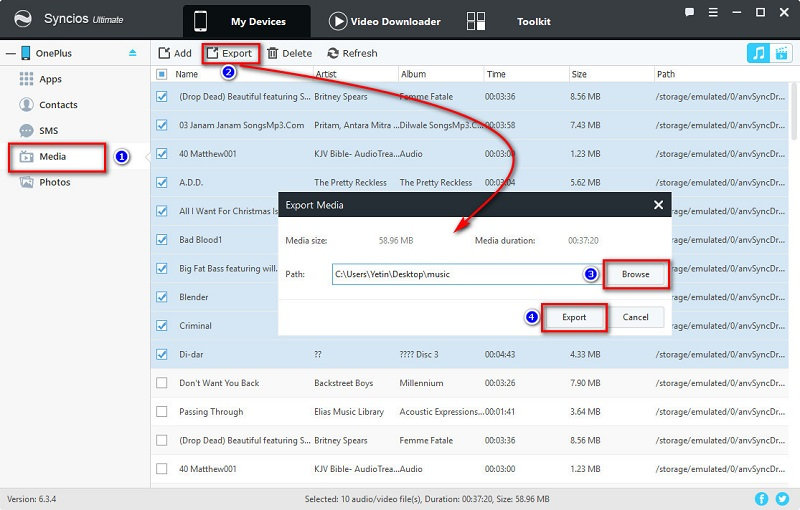The width and height of the screenshot is (800, 510).
Task: Click Cancel in Export Media dialog
Action: pos(636,317)
